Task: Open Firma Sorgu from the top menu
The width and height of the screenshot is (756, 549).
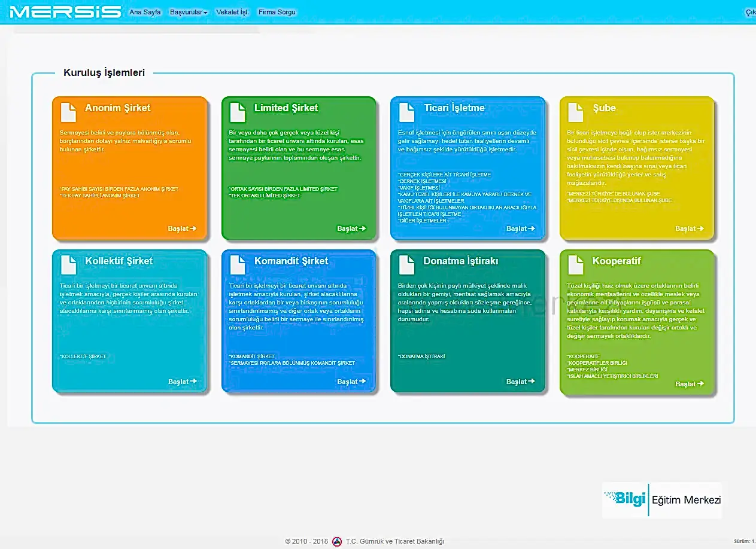Action: tap(277, 12)
